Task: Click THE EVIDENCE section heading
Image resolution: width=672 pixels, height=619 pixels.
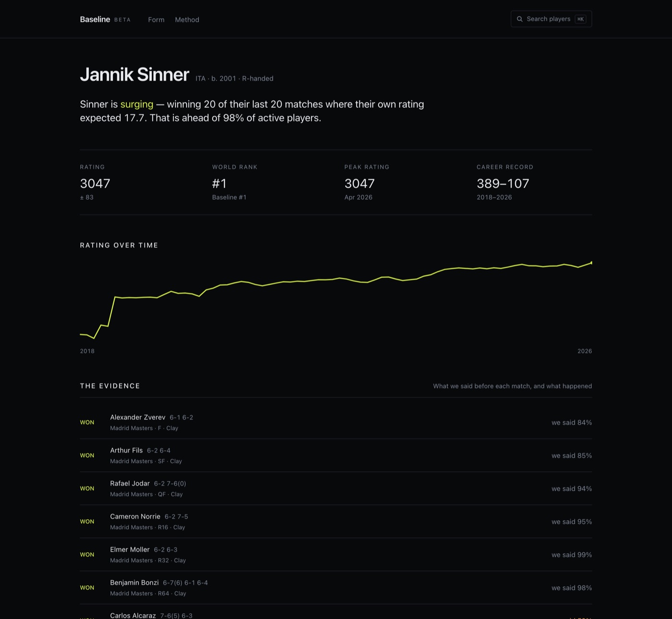Action: (110, 386)
